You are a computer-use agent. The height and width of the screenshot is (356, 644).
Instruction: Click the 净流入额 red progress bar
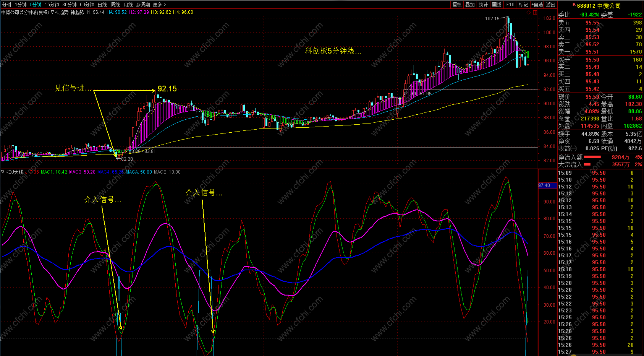pos(592,157)
